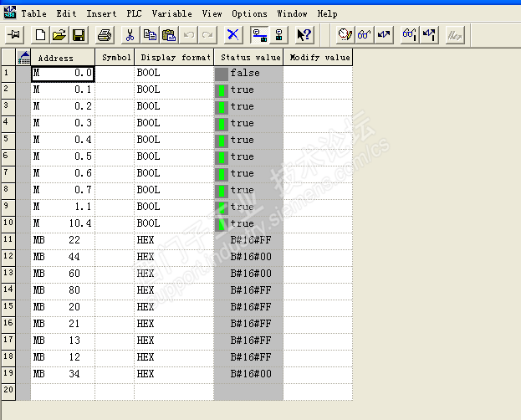Click status value B#16#00 of MB 34
The image size is (521, 420).
coord(251,374)
